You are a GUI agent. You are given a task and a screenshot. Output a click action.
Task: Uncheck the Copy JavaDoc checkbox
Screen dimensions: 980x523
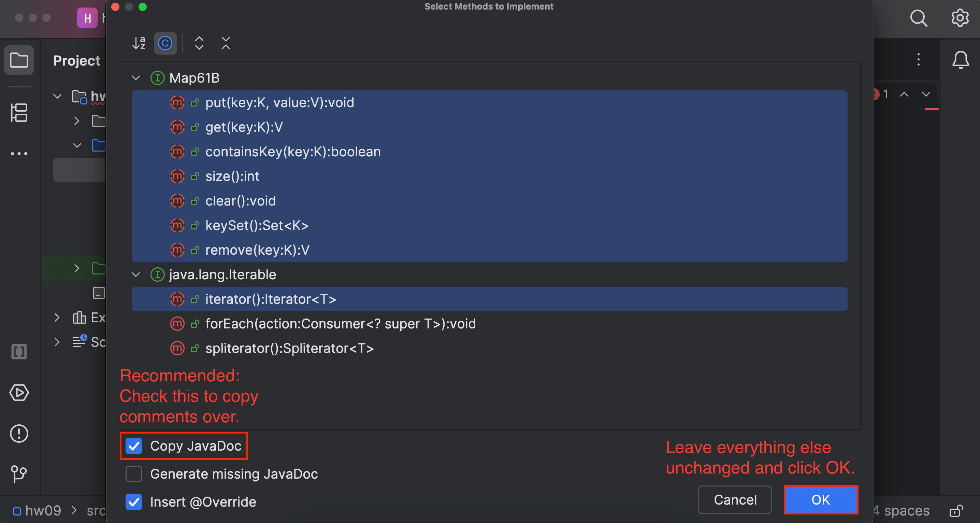(x=133, y=446)
